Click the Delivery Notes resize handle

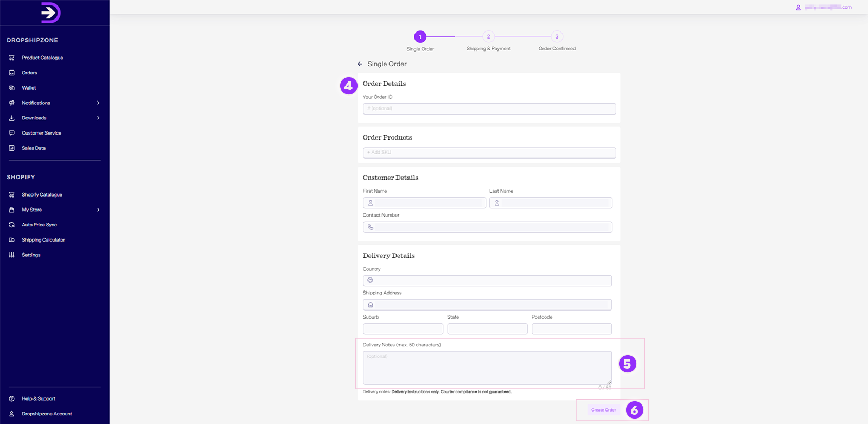click(609, 382)
